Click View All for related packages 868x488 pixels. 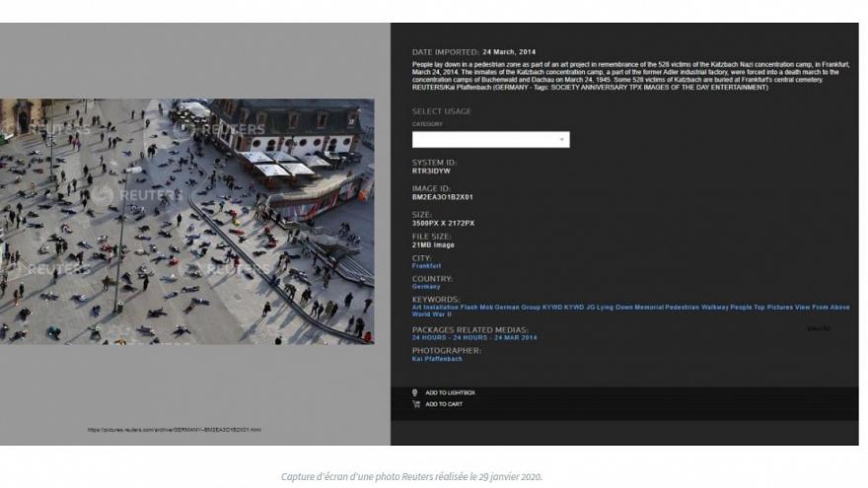point(818,328)
